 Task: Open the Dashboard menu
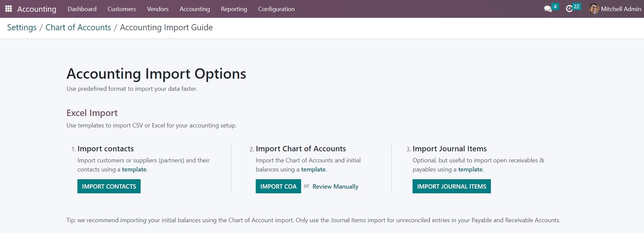click(82, 9)
